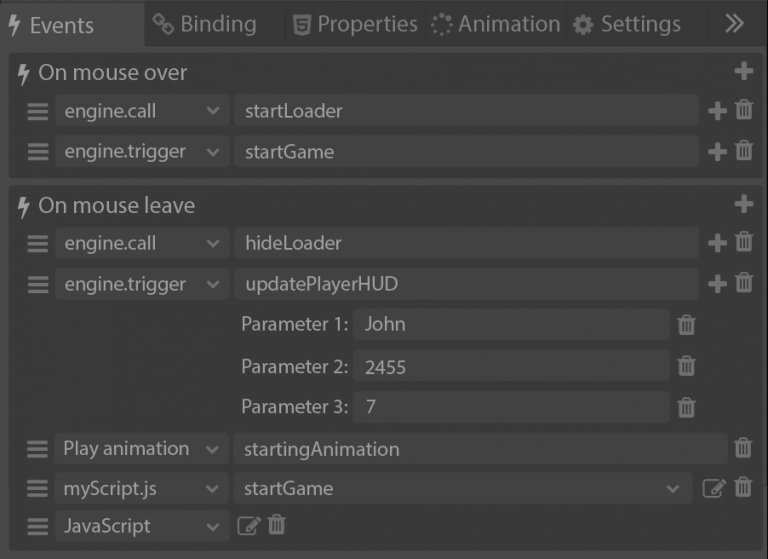Switch to the Binding tab
This screenshot has width=768, height=559.
click(x=205, y=24)
